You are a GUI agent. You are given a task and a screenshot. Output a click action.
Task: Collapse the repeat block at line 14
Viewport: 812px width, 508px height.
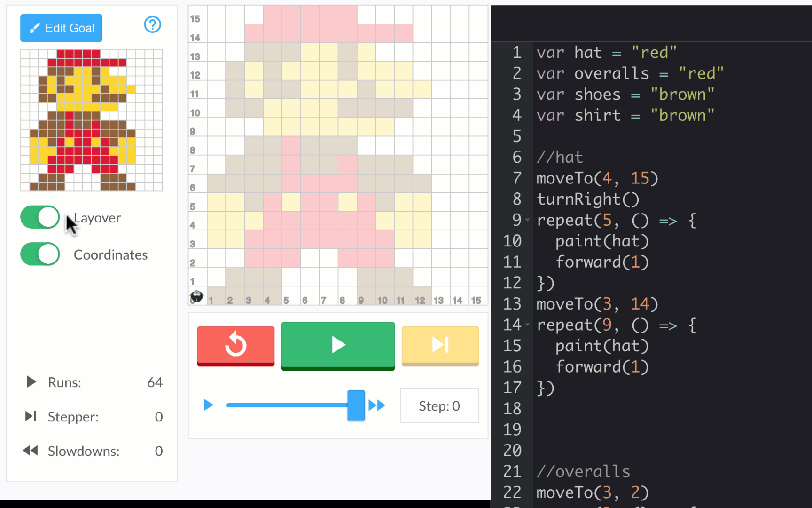tap(528, 325)
